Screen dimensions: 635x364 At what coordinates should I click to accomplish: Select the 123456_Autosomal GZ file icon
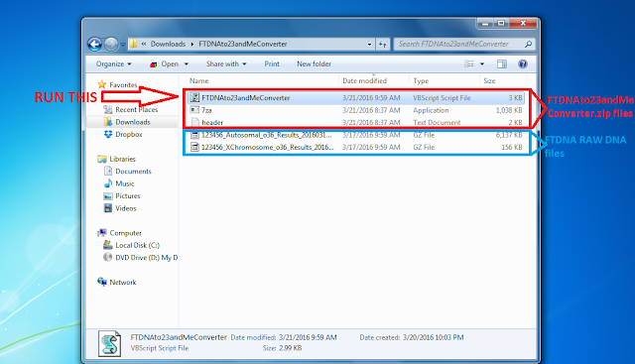tap(194, 135)
